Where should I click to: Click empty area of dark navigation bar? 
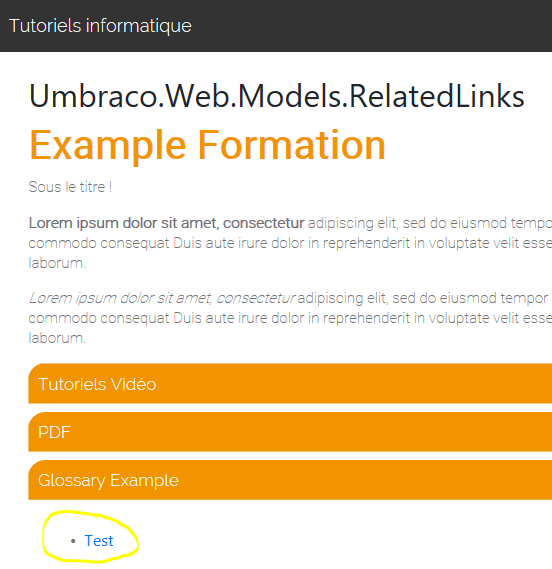[370, 26]
